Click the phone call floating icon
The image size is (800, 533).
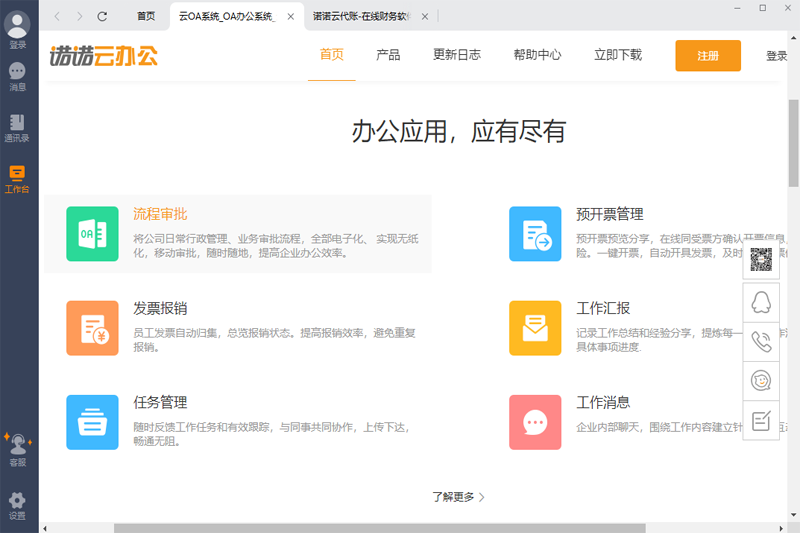point(762,341)
